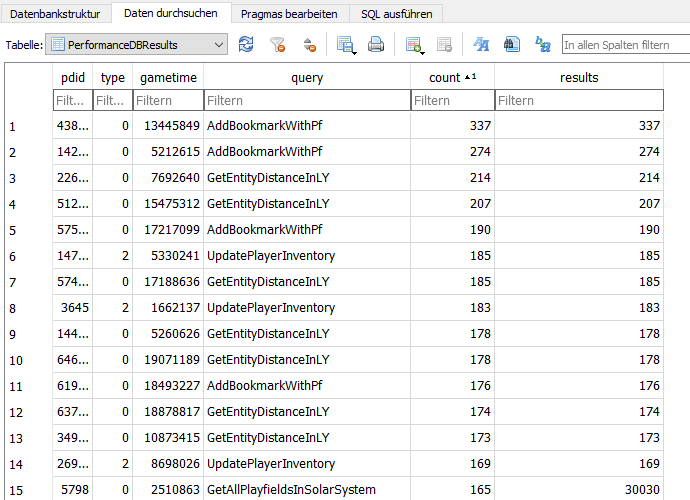Click the print table icon
The image size is (690, 500).
pos(376,44)
